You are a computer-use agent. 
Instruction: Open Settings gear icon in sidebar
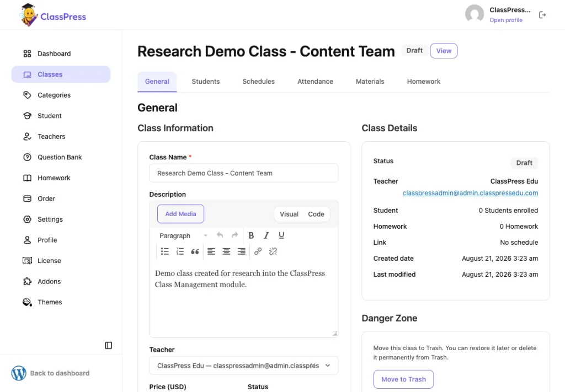[x=27, y=219]
